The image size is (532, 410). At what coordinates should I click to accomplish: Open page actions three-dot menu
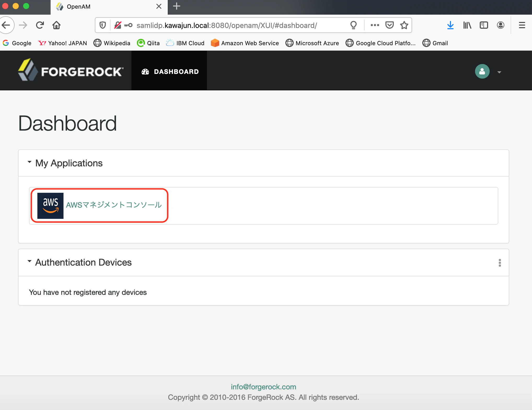point(375,25)
